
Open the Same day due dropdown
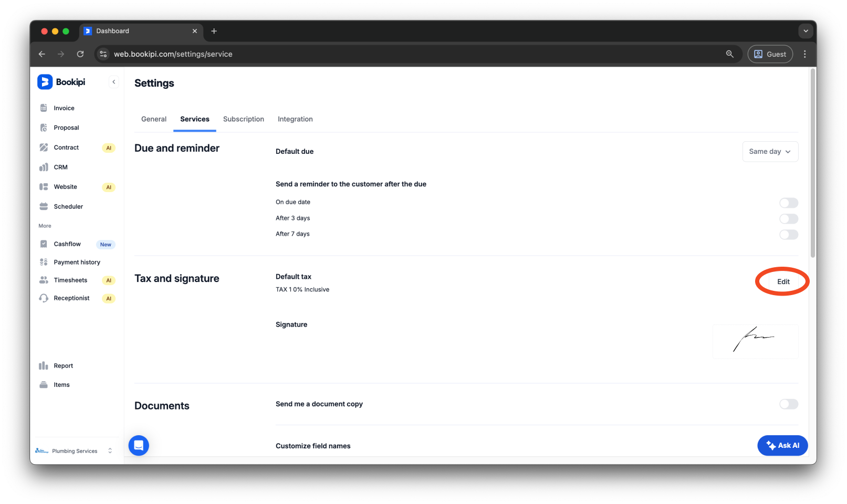[770, 151]
